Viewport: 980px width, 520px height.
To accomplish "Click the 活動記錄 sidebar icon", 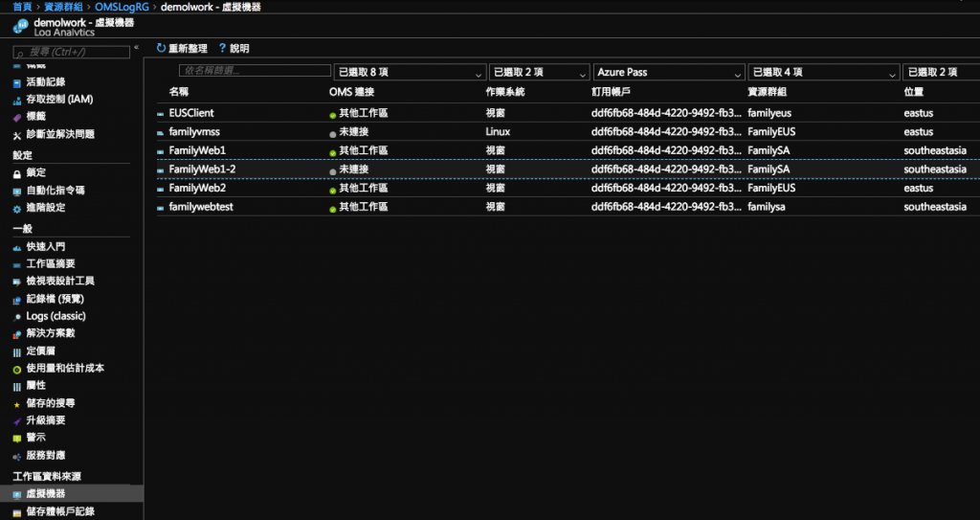I will pos(17,82).
